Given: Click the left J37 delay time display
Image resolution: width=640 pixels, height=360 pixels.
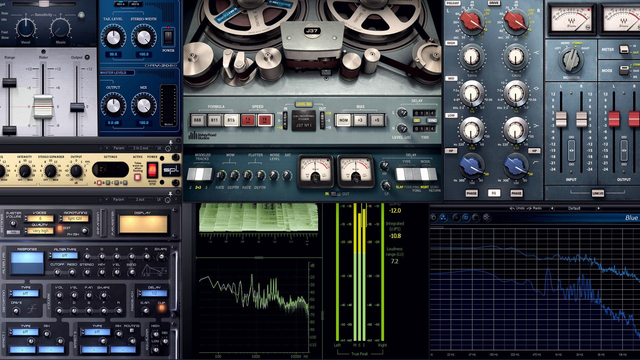Looking at the screenshot, I should coord(424,113).
